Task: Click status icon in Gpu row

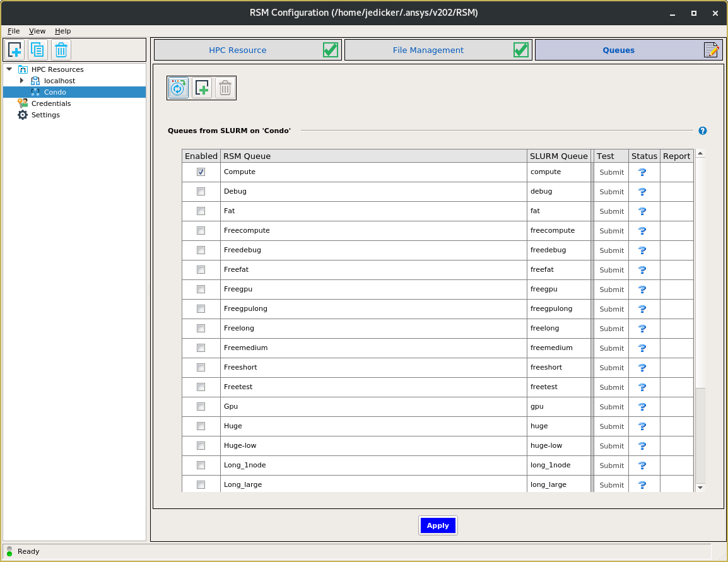Action: (643, 407)
